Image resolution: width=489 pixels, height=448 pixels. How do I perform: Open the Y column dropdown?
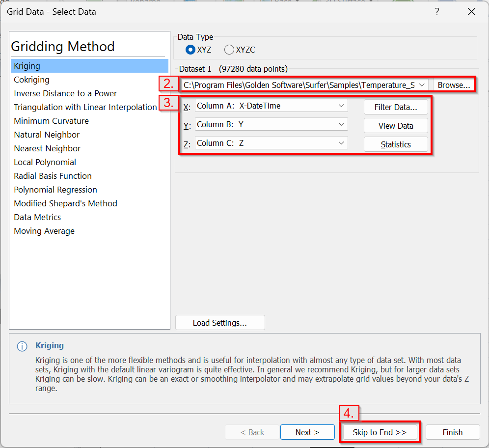[341, 125]
